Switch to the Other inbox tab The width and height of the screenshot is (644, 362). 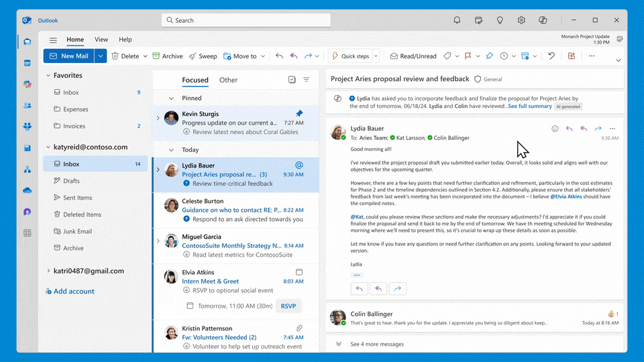click(228, 80)
